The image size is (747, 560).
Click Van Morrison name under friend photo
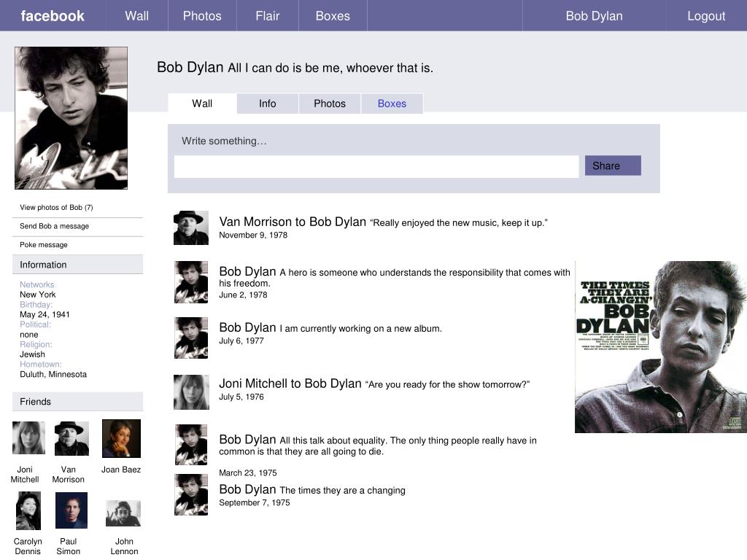68,474
